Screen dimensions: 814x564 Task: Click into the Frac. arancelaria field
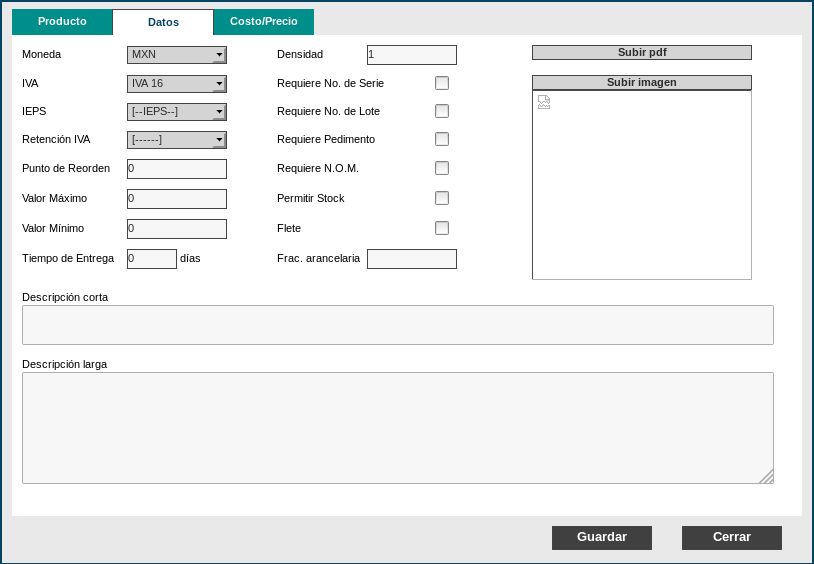coord(411,259)
